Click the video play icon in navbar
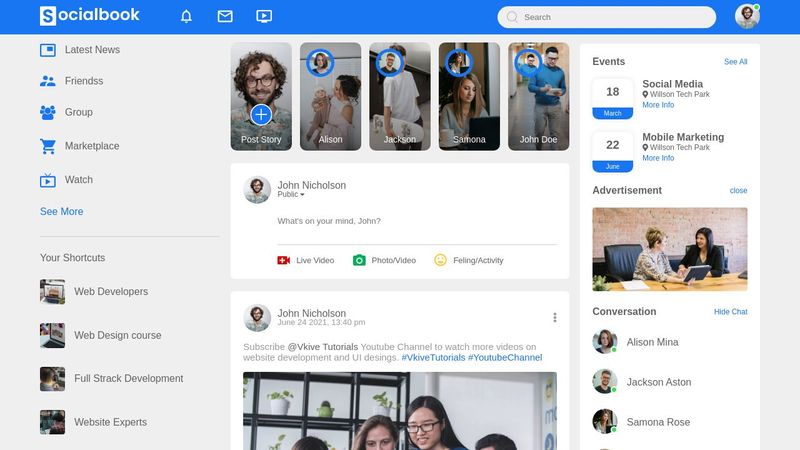 point(264,16)
